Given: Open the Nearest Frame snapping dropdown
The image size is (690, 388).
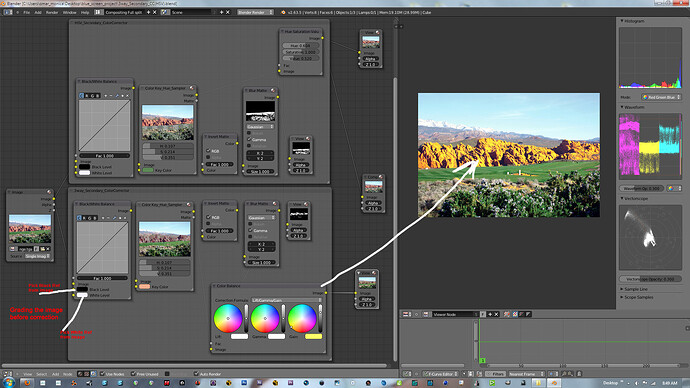Looking at the screenshot, I should tap(526, 374).
